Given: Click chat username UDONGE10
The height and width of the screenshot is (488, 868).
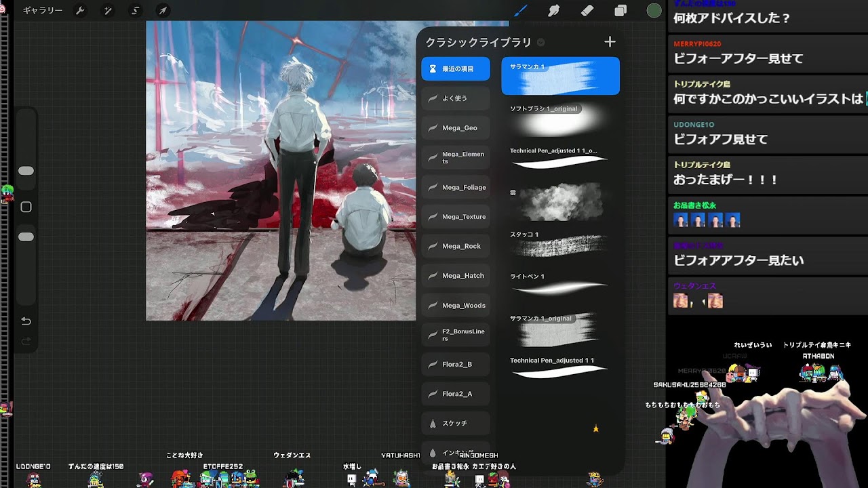Looking at the screenshot, I should pyautogui.click(x=694, y=125).
